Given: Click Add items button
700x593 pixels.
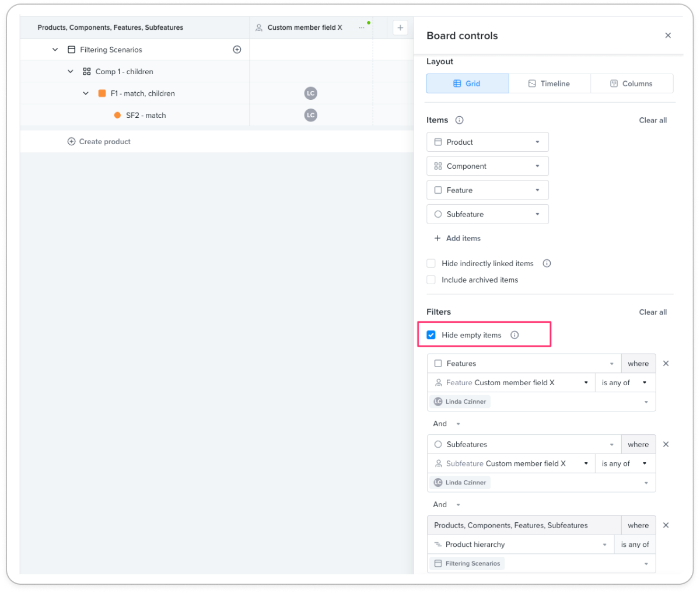Looking at the screenshot, I should (x=457, y=238).
